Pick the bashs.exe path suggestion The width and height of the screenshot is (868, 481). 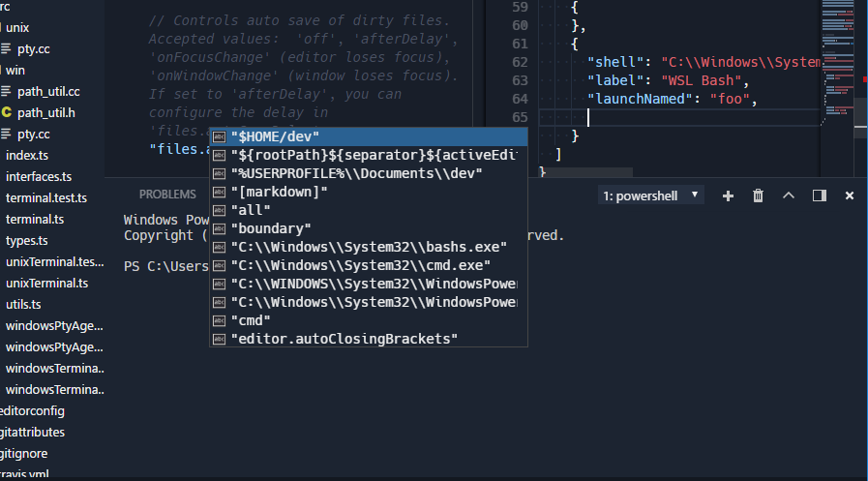pyautogui.click(x=369, y=247)
